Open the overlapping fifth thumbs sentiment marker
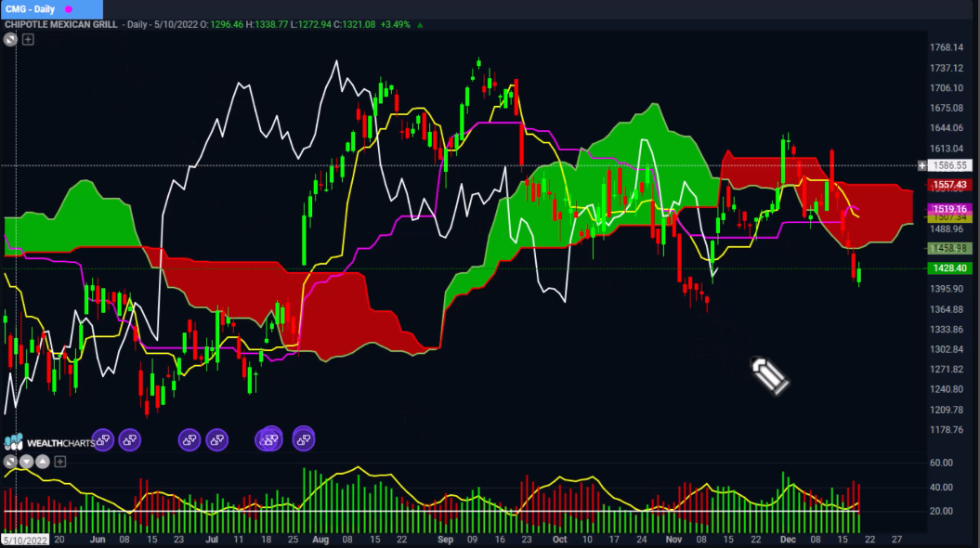The height and width of the screenshot is (548, 980). (x=269, y=439)
